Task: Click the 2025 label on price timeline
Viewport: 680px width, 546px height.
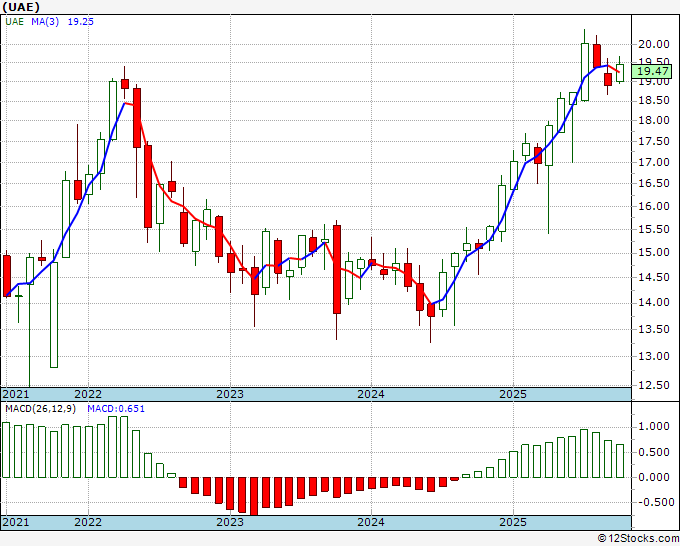Action: (513, 394)
